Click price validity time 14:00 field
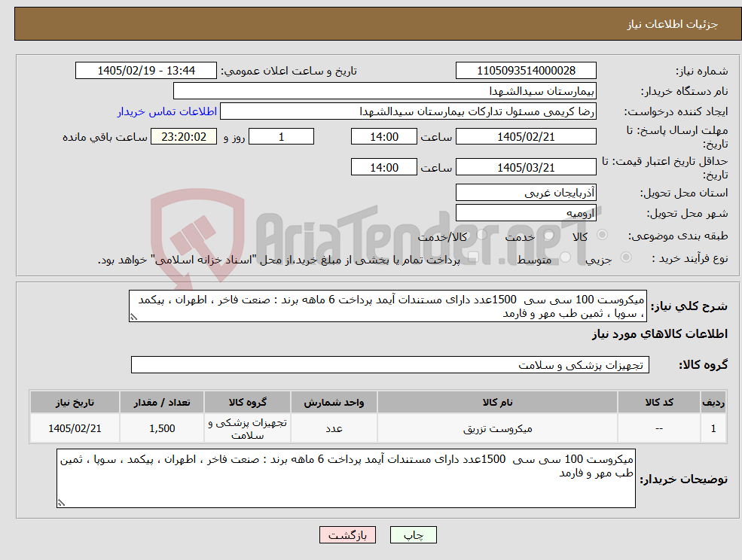Viewport: 742px width, 560px height. pyautogui.click(x=383, y=167)
